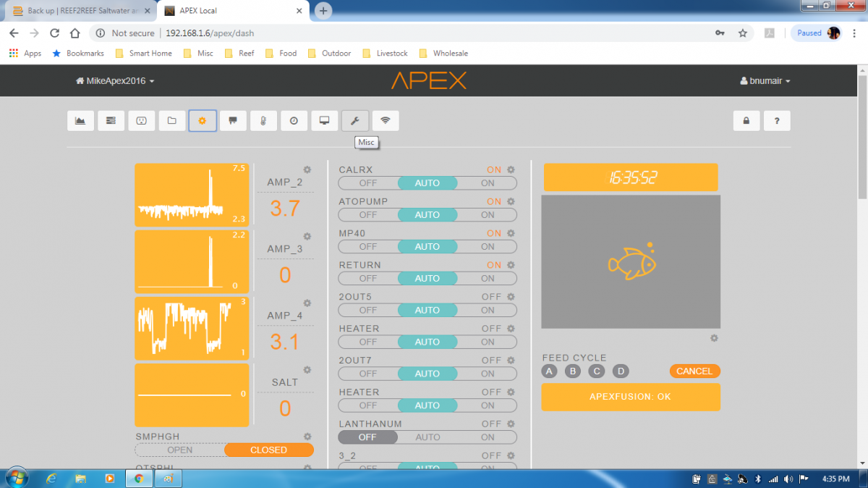Expand the MikeApex2016 dropdown menu

click(115, 81)
